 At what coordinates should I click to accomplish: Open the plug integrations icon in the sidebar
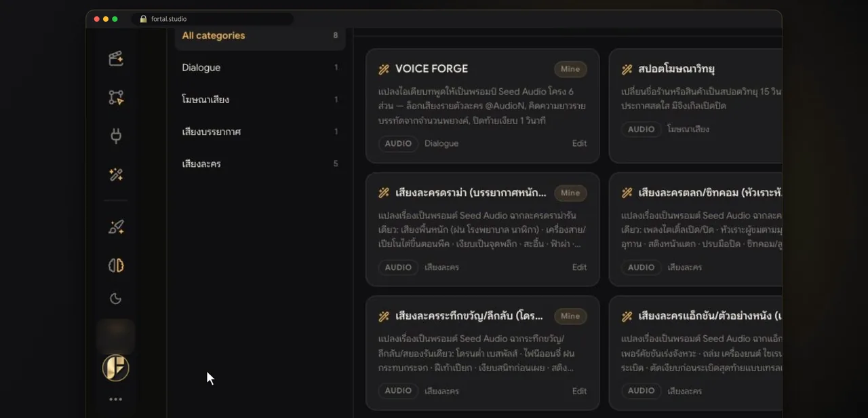pos(116,136)
